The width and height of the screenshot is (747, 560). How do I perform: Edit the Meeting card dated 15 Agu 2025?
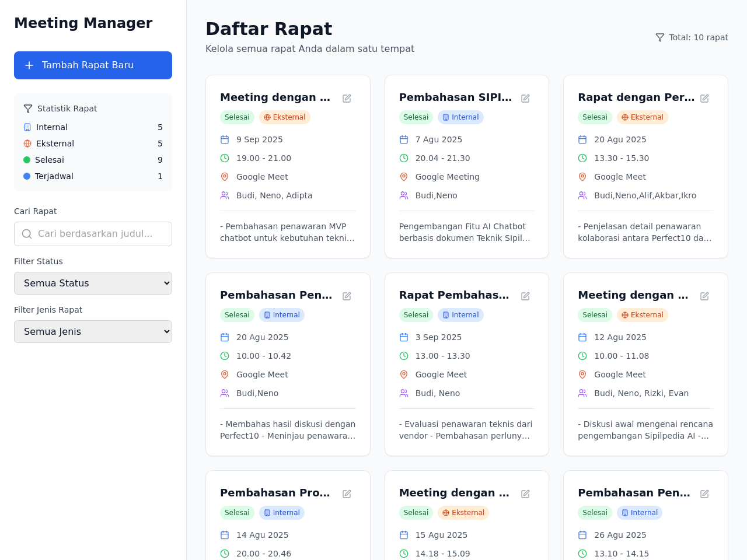tap(525, 494)
